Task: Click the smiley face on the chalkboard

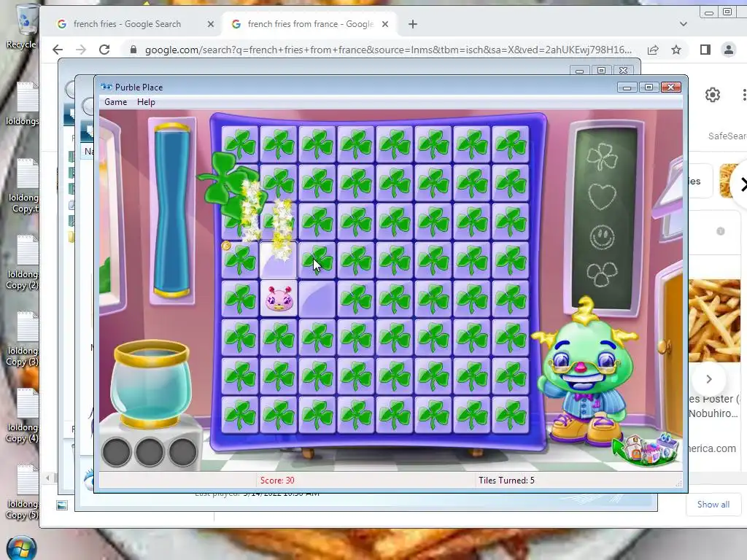Action: tap(602, 237)
